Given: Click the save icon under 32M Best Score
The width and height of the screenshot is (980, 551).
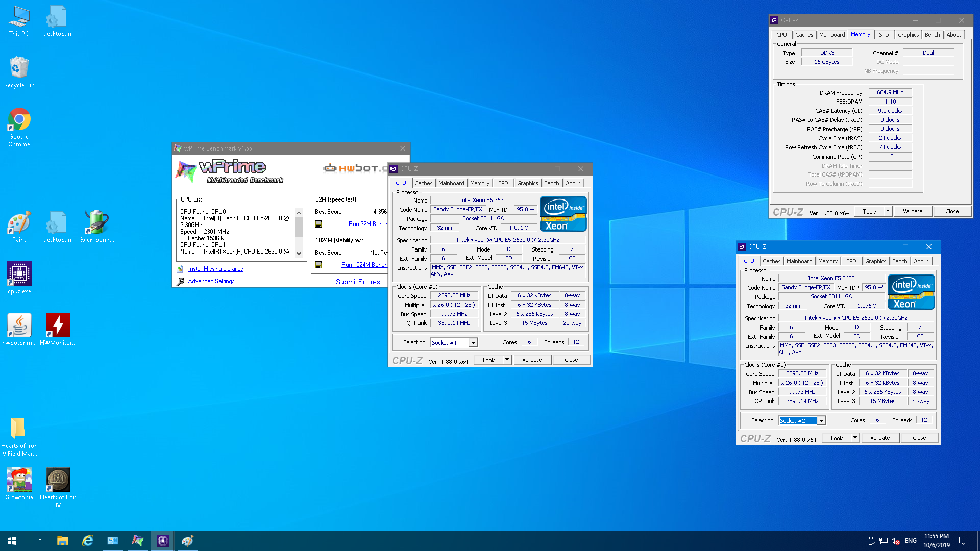Looking at the screenshot, I should (318, 224).
